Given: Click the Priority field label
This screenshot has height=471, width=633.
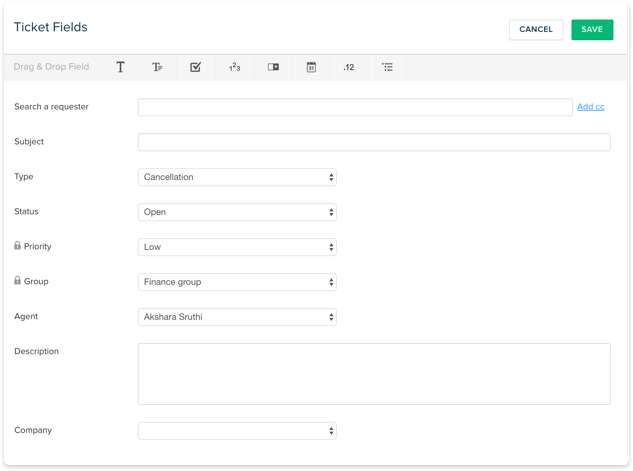Looking at the screenshot, I should (38, 246).
